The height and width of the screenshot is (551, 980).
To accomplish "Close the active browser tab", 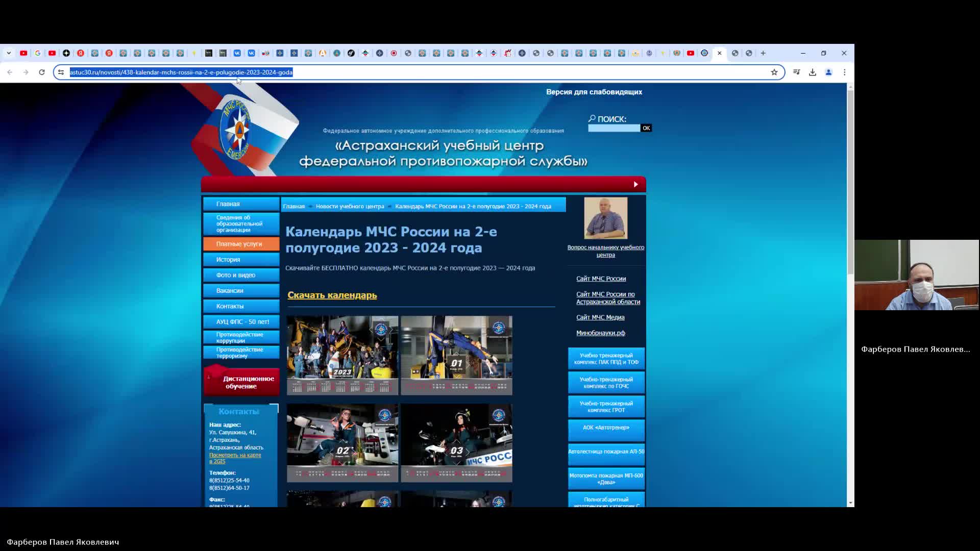I will click(720, 53).
